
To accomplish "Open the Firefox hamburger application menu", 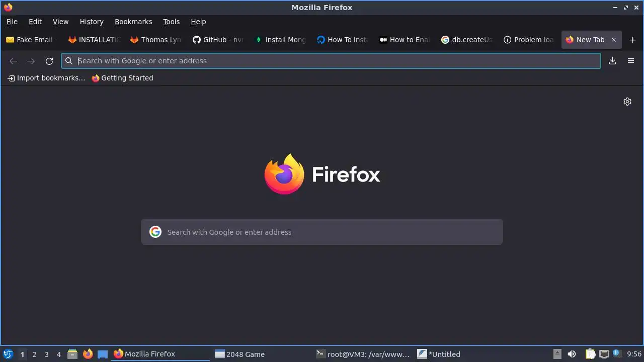I will tap(631, 61).
